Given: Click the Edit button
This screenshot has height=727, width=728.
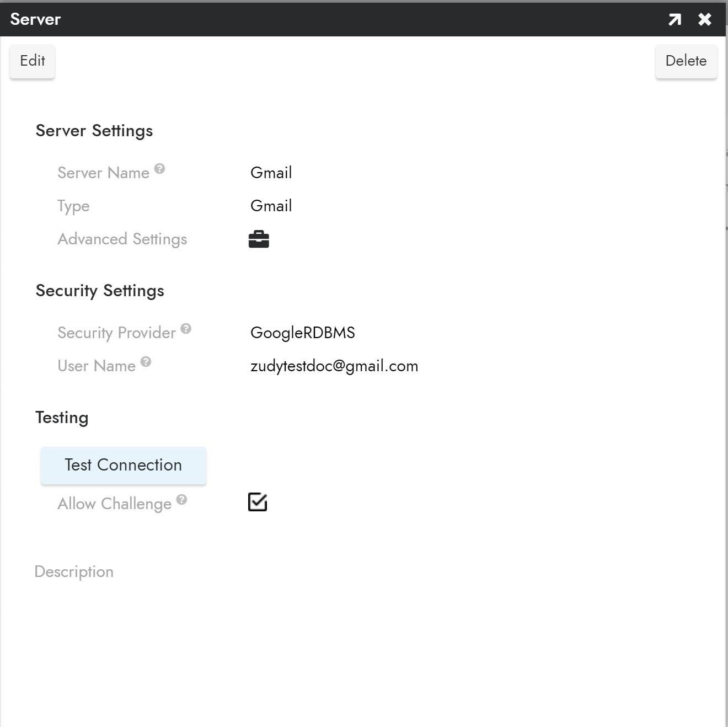Looking at the screenshot, I should (32, 61).
